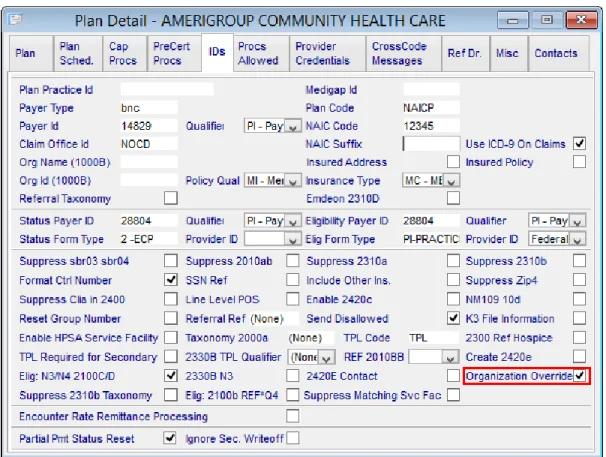Toggle the Referral Taxonomy checkbox
This screenshot has height=457, width=606.
pyautogui.click(x=171, y=198)
